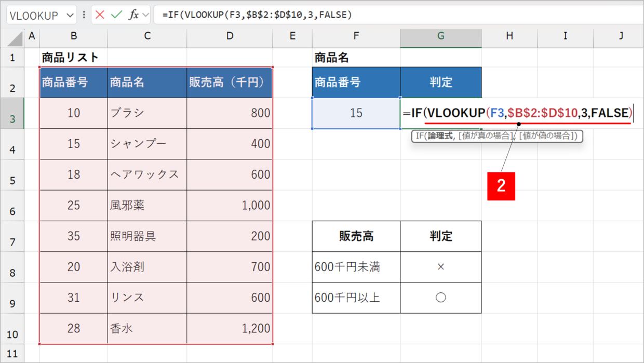Select column H header

509,36
